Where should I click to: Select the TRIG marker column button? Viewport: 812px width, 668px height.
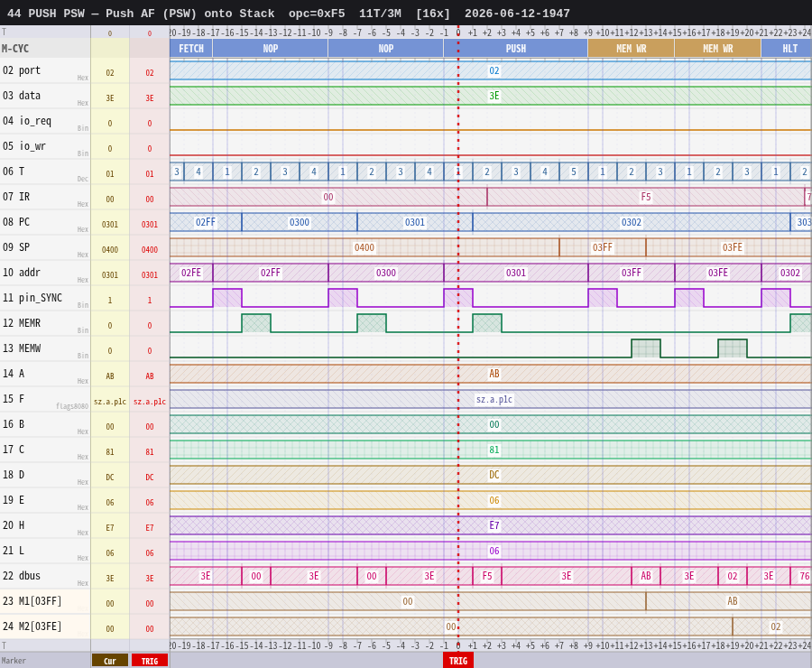pos(150,661)
